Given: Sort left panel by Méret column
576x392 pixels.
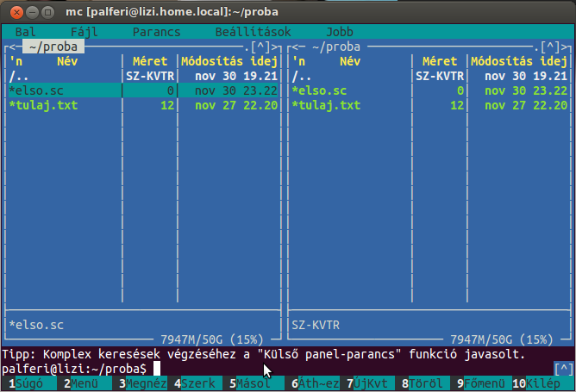Looking at the screenshot, I should pos(149,61).
